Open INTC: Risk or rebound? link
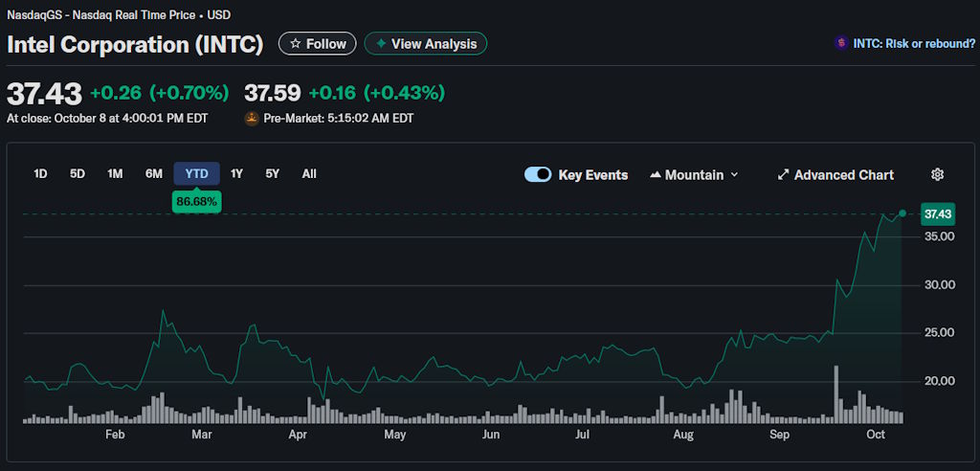This screenshot has width=980, height=471. (914, 43)
